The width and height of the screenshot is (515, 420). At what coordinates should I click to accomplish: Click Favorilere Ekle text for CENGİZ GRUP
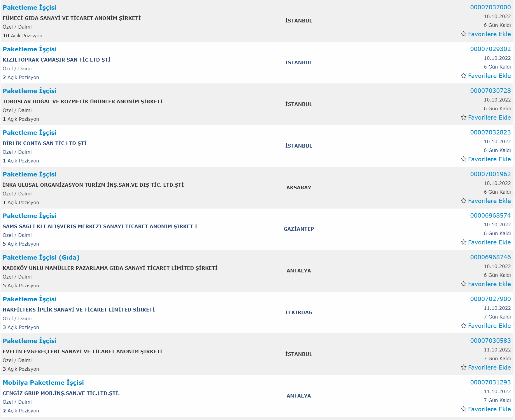tap(489, 409)
